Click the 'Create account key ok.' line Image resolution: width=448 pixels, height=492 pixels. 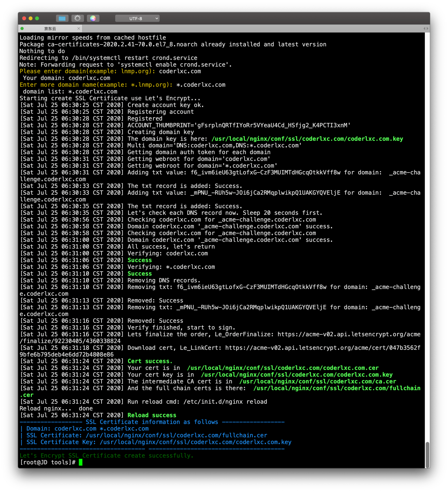[x=166, y=105]
